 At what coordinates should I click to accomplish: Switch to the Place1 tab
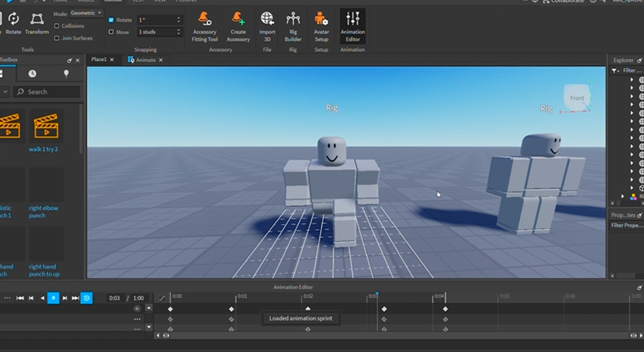(99, 59)
